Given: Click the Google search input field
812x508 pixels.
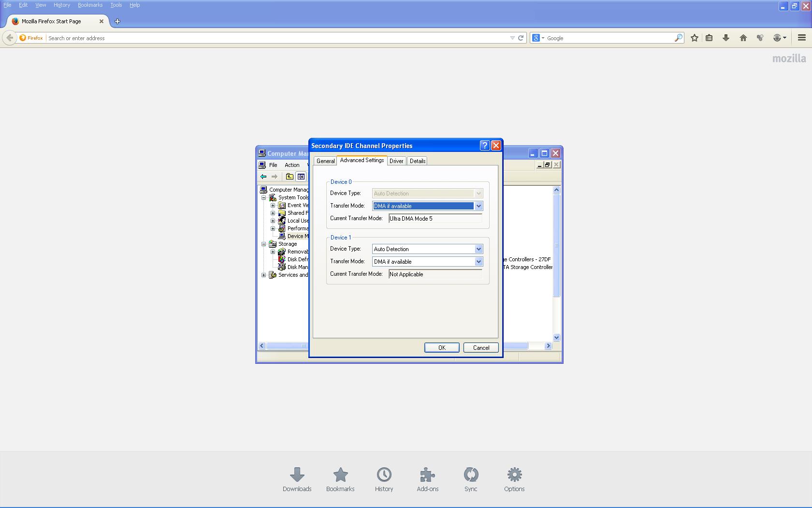Looking at the screenshot, I should (610, 38).
